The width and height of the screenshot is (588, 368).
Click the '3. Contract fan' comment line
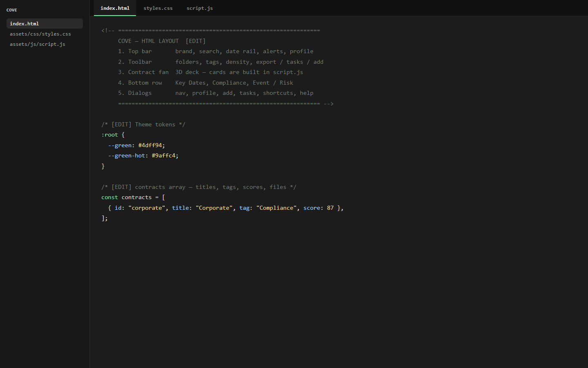210,72
